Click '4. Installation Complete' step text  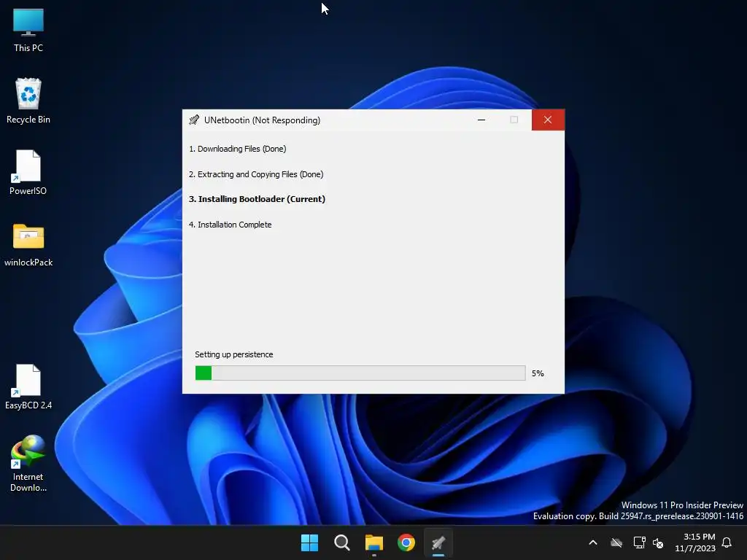tap(230, 225)
